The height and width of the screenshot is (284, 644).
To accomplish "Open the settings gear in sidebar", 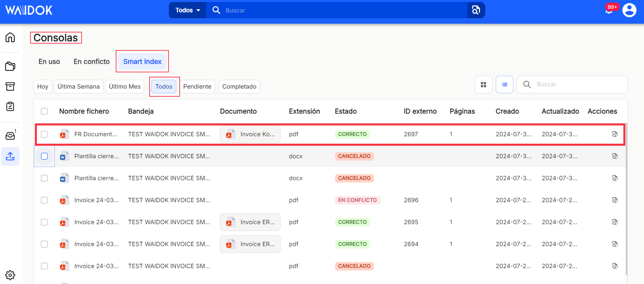I will tap(10, 275).
